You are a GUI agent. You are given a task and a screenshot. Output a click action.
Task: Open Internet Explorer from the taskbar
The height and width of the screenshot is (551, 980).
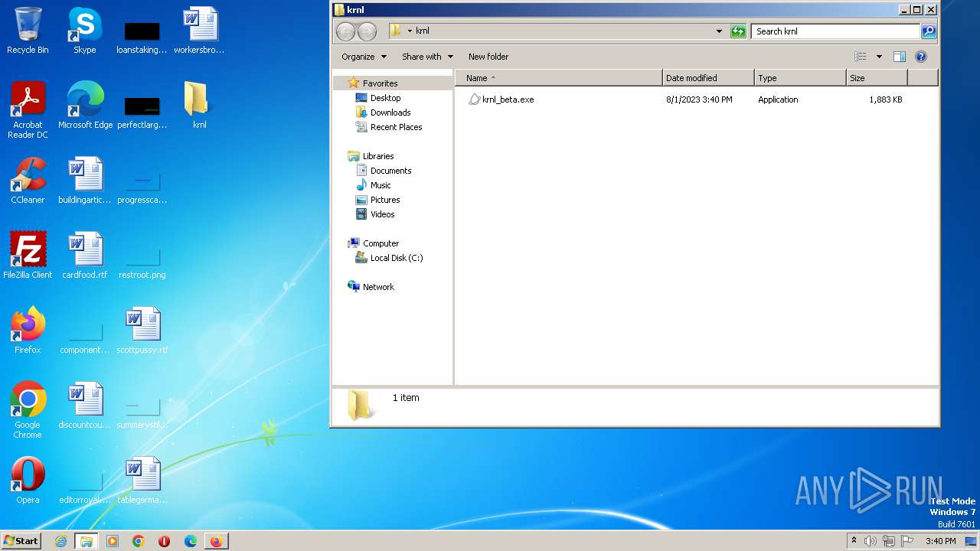point(60,541)
